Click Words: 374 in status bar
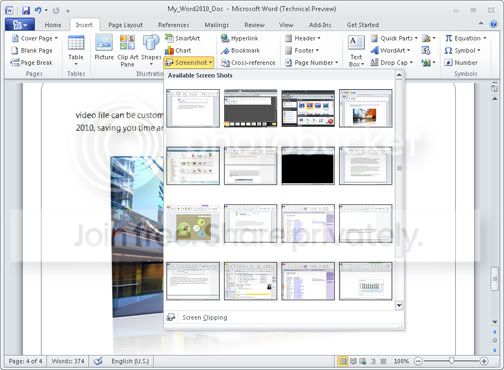The width and height of the screenshot is (504, 370). coord(68,361)
